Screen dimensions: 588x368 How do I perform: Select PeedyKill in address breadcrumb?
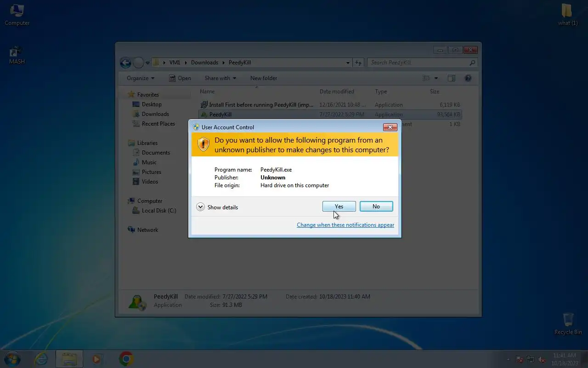point(240,63)
